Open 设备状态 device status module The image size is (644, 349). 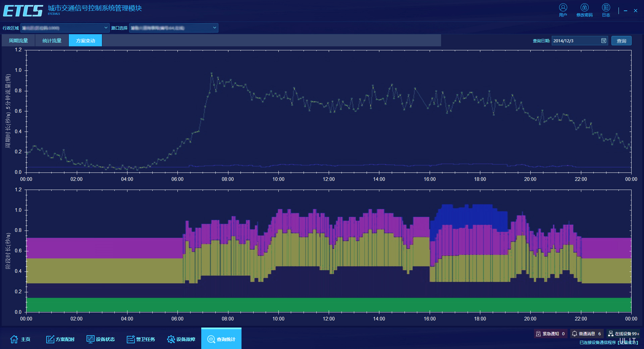click(x=101, y=339)
